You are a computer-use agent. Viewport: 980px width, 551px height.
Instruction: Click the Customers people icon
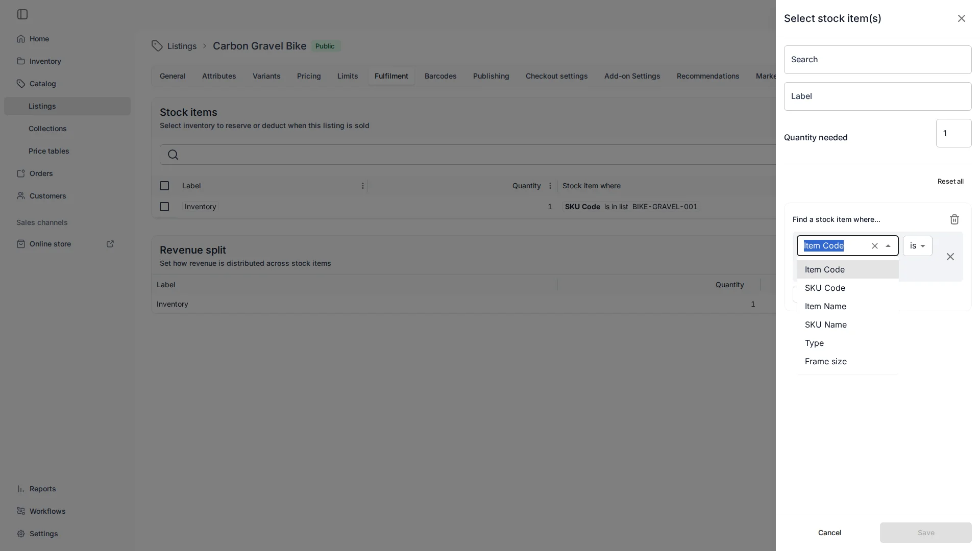20,196
